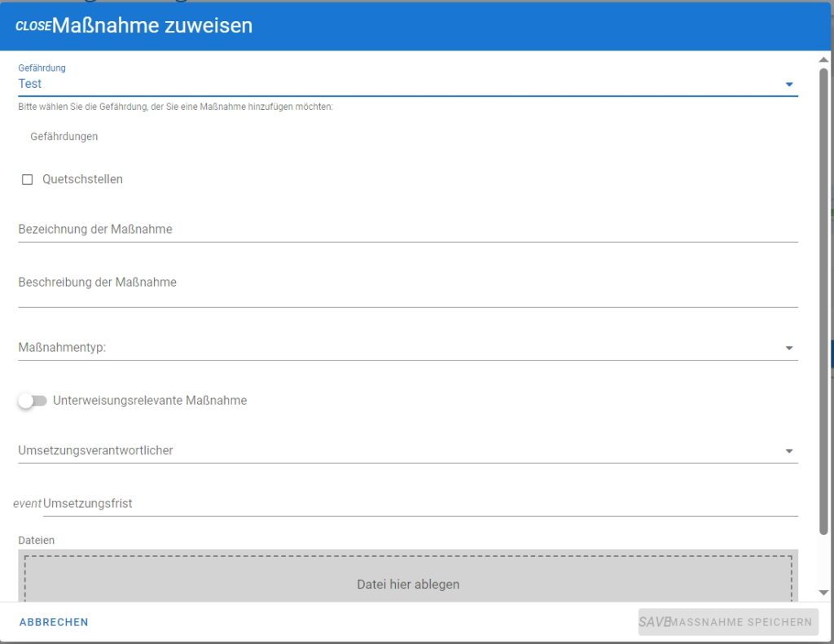Click the arrow at the scrollbar top
Image resolution: width=834 pixels, height=644 pixels.
coord(823,59)
